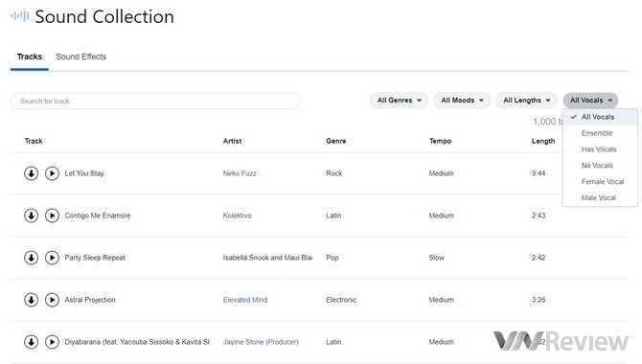Play the track Contigo Me Enamore
Viewport: 642px width, 364px height.
pos(52,216)
